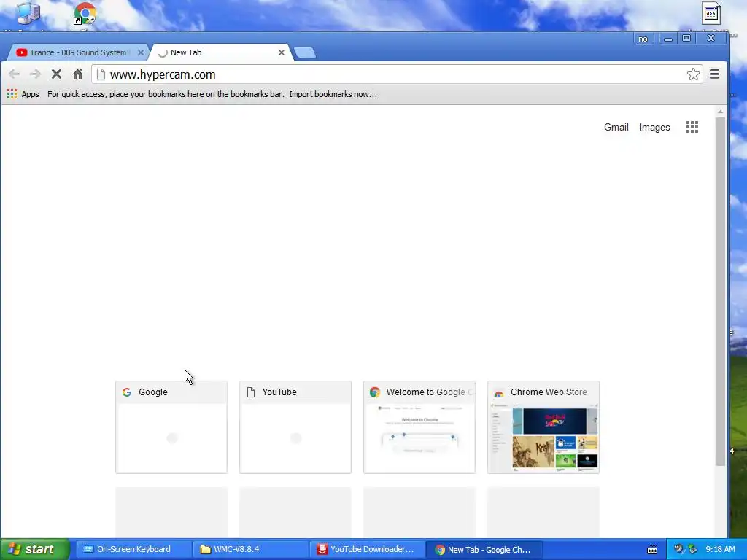This screenshot has height=560, width=747.
Task: Click Import bookmarks now link
Action: pyautogui.click(x=333, y=94)
